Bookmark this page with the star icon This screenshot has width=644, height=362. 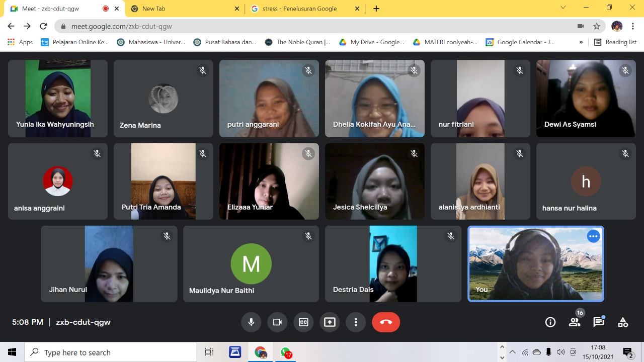tap(597, 26)
